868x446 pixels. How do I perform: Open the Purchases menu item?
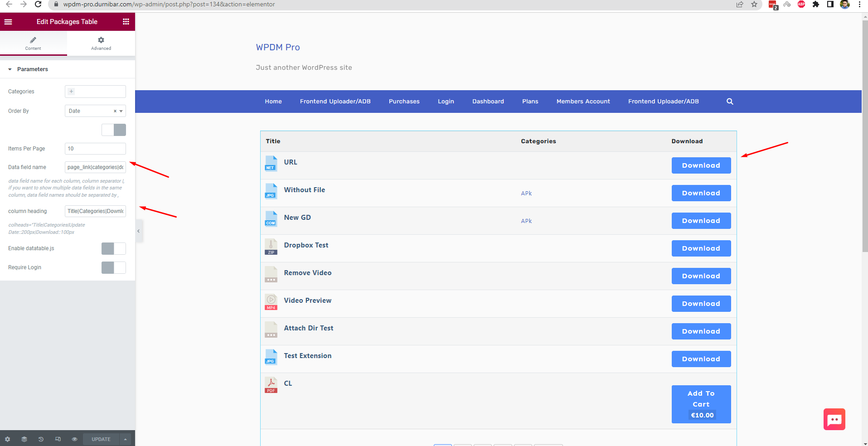[404, 102]
